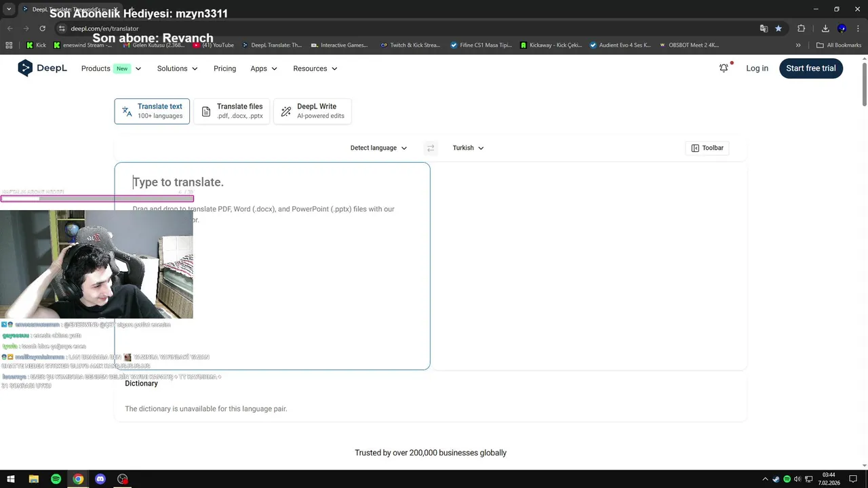The image size is (868, 488).
Task: Expand the Products menu
Action: pyautogui.click(x=111, y=68)
